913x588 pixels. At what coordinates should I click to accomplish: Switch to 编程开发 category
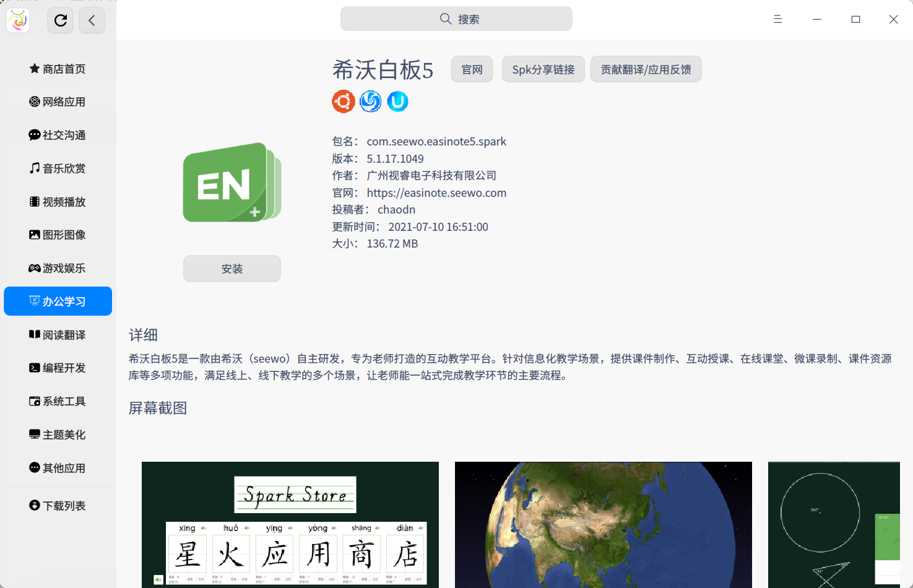click(58, 368)
